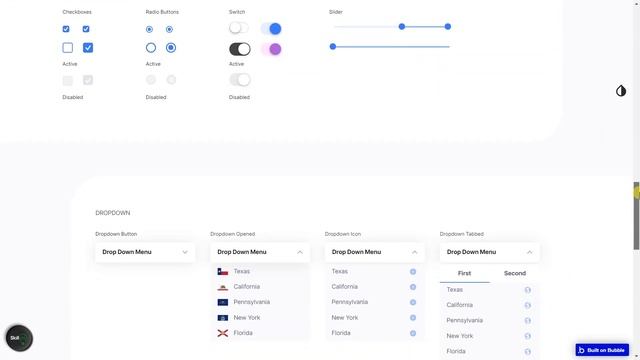Image resolution: width=640 pixels, height=360 pixels.
Task: Switch to the Second tab
Action: (x=515, y=273)
